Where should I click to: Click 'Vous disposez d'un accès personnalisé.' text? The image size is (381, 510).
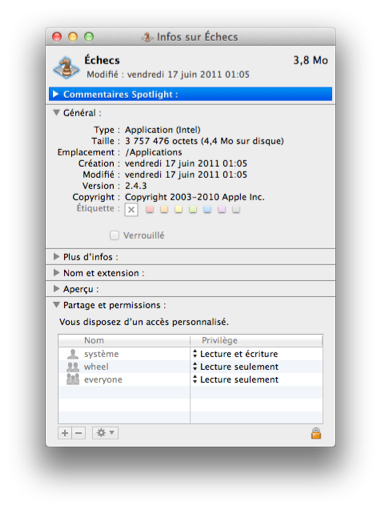(x=144, y=322)
